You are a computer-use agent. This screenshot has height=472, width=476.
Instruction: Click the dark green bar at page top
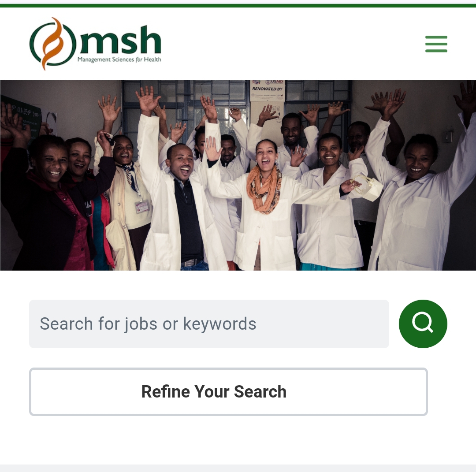[x=238, y=5]
